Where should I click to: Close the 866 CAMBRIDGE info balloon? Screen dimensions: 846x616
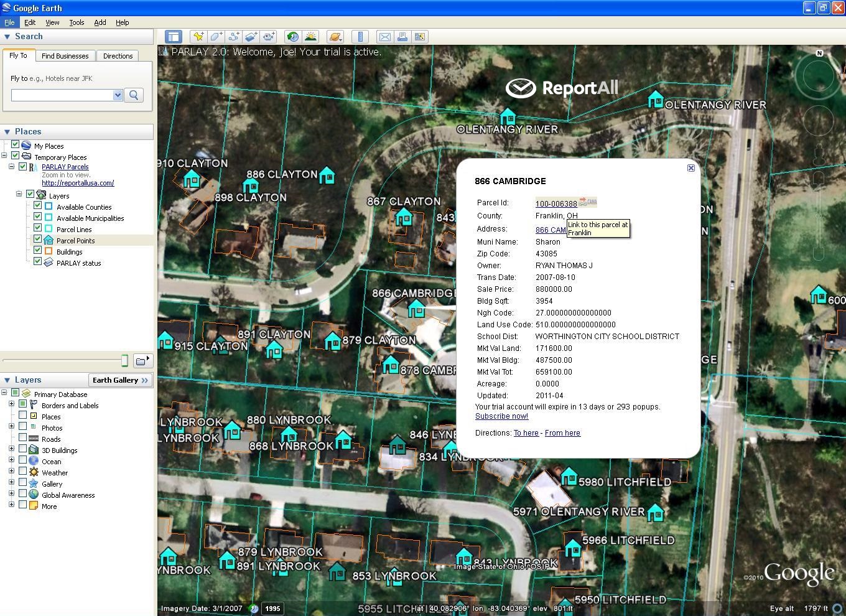click(690, 168)
